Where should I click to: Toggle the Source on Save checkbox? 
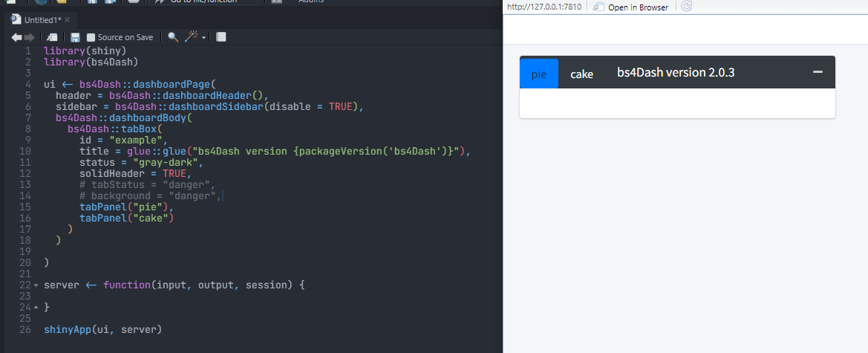pyautogui.click(x=91, y=38)
